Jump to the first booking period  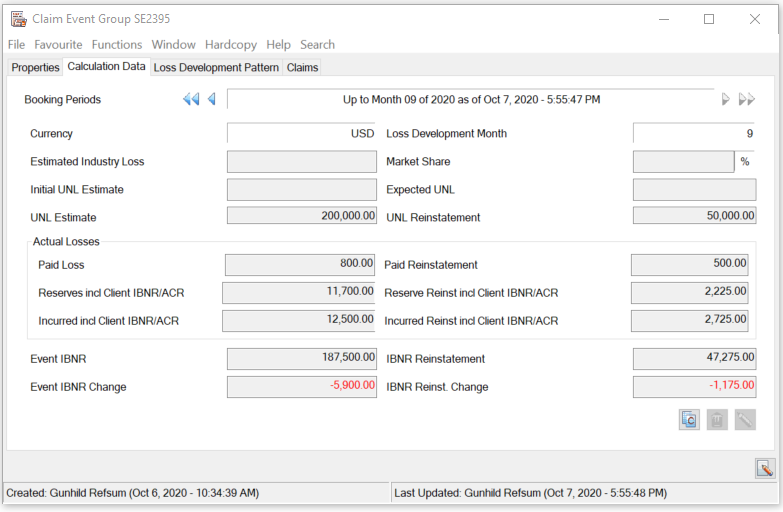[x=190, y=100]
